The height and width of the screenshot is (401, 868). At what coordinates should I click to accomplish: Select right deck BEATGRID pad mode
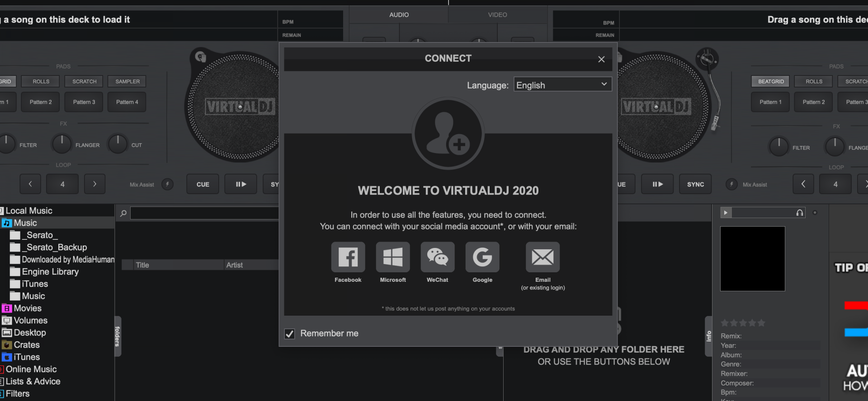771,81
